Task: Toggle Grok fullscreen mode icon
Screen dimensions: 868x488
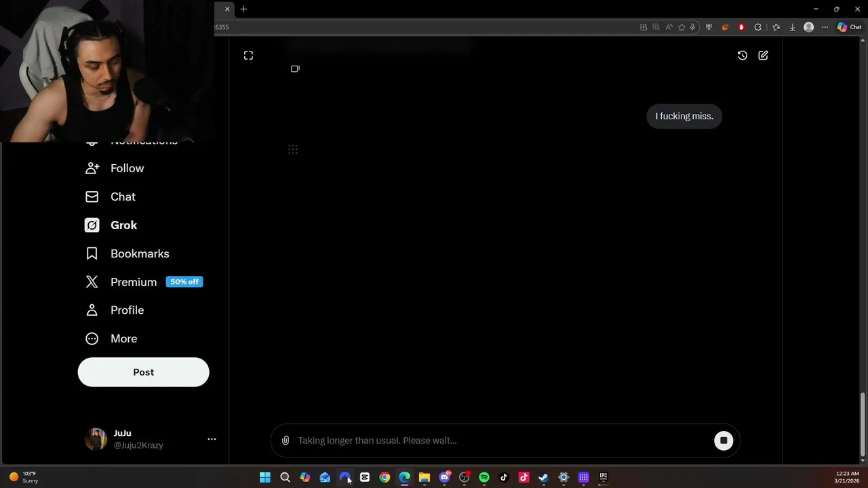Action: tap(248, 56)
